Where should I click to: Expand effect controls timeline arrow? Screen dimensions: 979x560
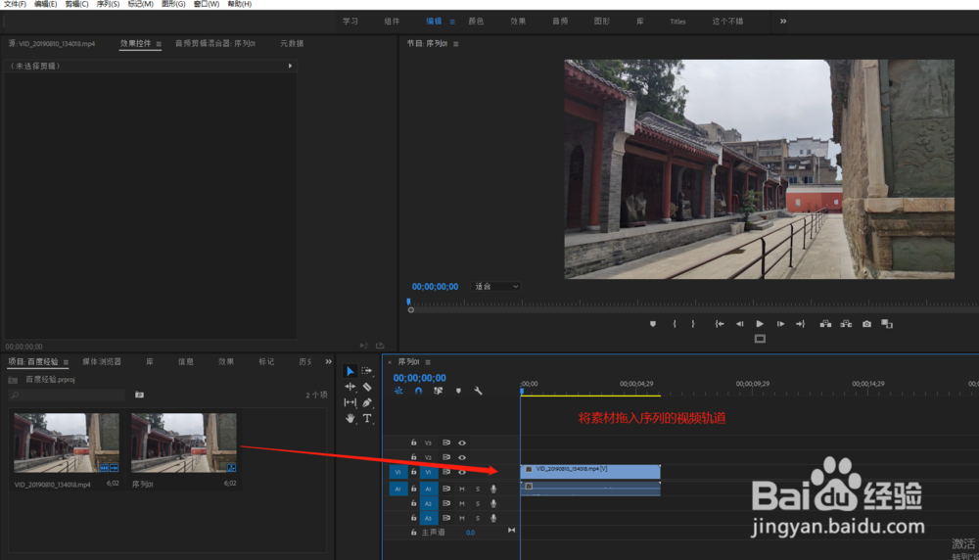(x=290, y=66)
